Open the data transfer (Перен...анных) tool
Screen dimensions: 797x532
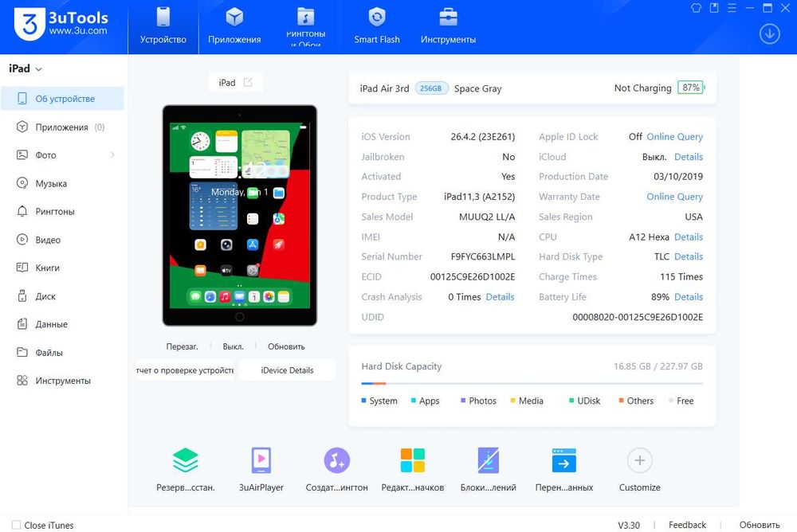click(564, 469)
